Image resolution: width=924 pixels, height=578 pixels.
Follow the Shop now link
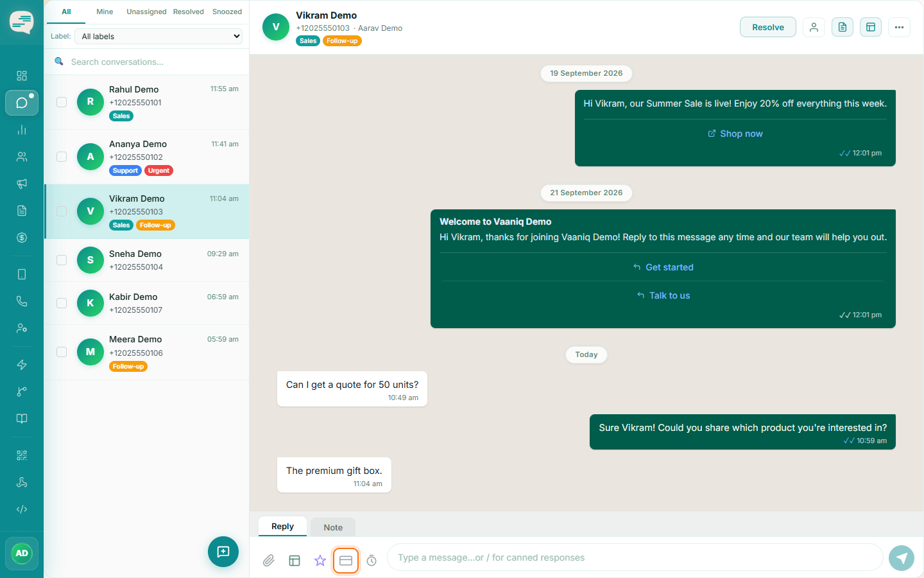[x=735, y=134]
